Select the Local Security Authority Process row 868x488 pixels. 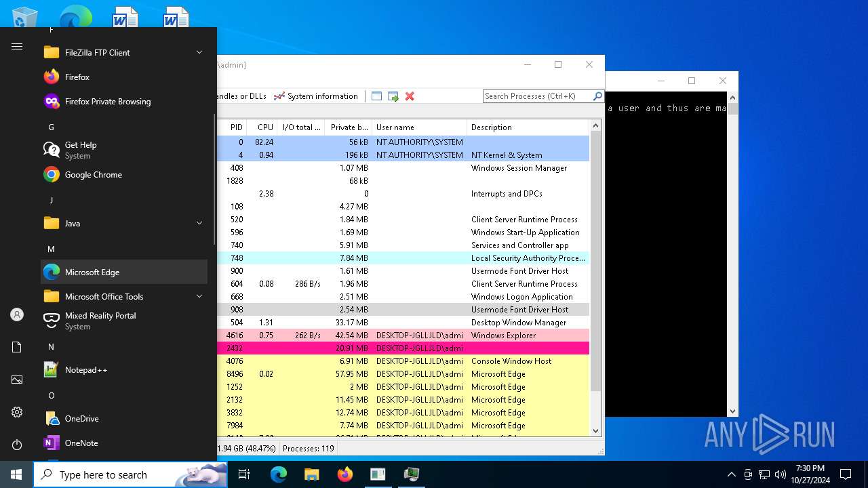403,258
